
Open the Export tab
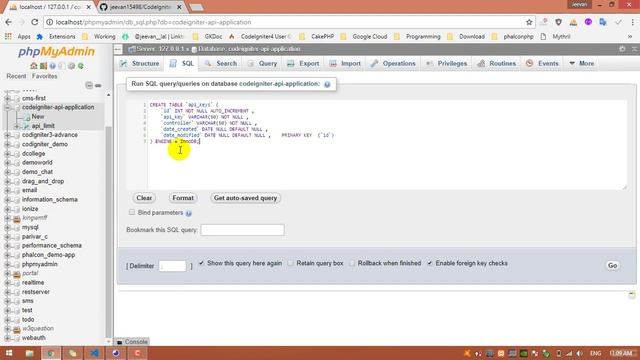click(303, 64)
